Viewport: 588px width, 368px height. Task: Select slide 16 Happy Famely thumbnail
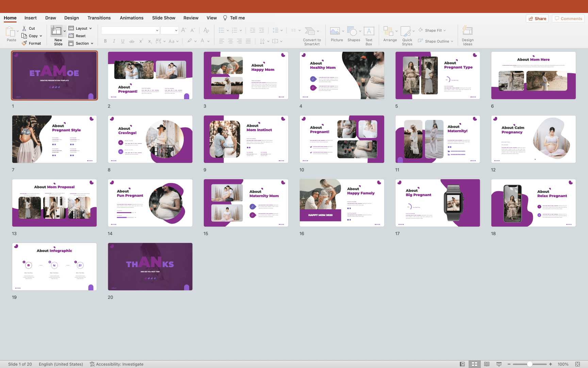coord(342,203)
